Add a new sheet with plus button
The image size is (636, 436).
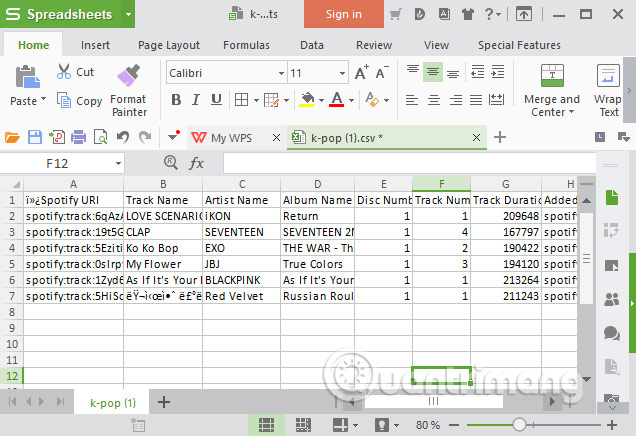(164, 402)
